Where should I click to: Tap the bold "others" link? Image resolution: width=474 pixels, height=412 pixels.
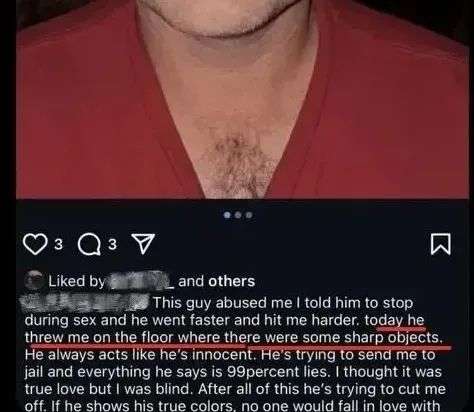(x=232, y=281)
